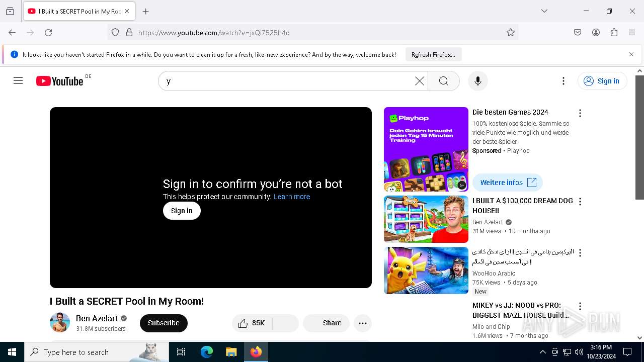Show site security lock info
This screenshot has width=644, height=362.
129,33
